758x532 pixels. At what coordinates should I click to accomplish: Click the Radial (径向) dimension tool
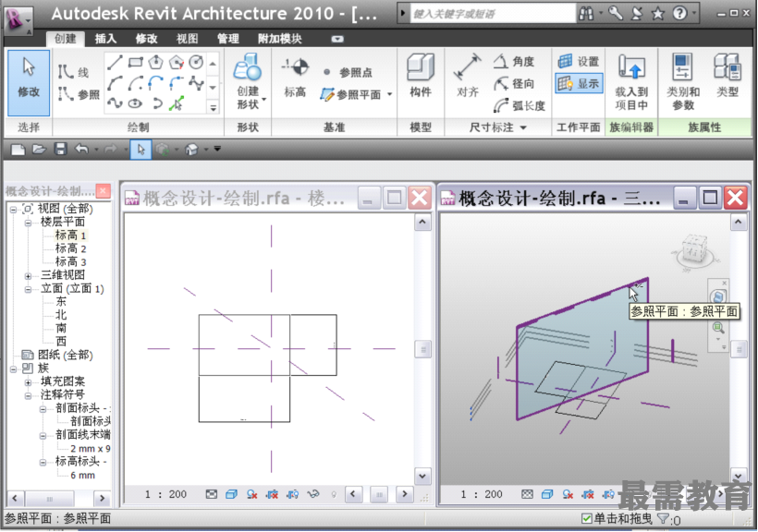(514, 84)
